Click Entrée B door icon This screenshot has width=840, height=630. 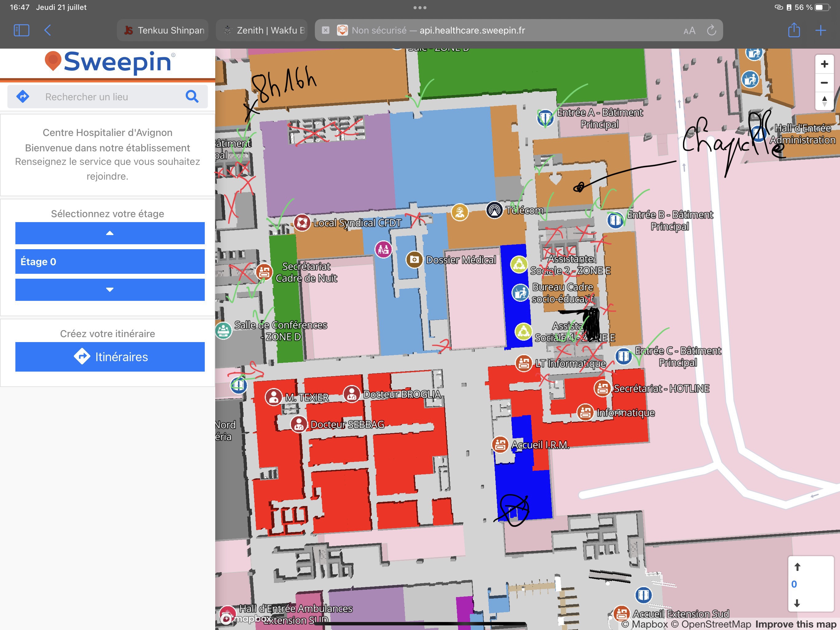pos(615,220)
